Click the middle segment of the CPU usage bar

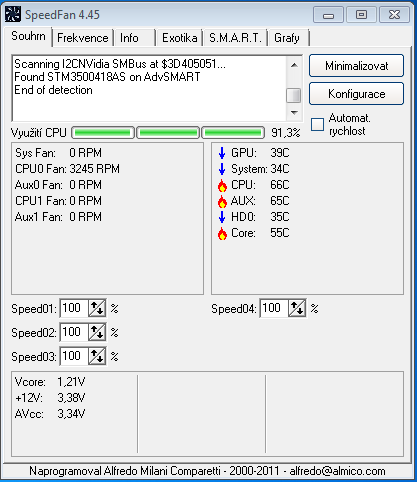pos(168,133)
